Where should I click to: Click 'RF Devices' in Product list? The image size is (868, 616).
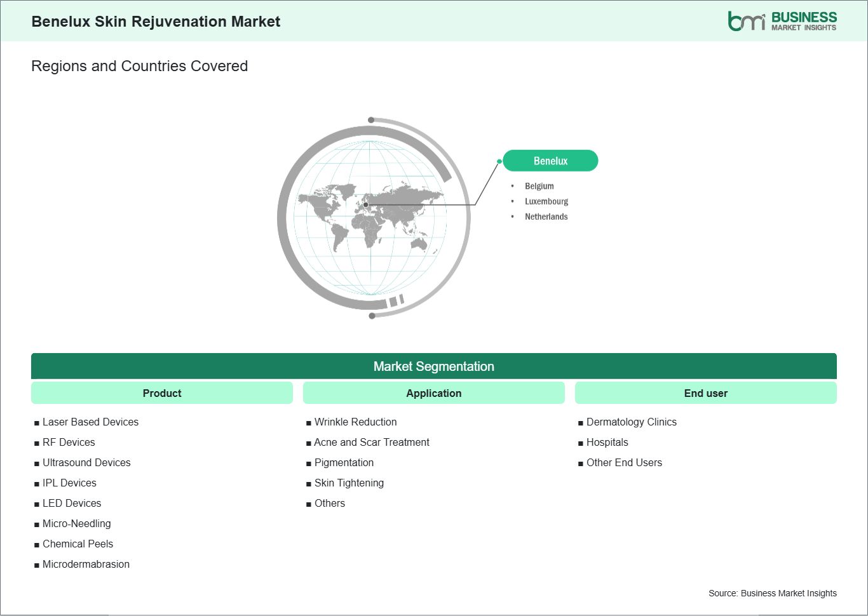pos(69,442)
